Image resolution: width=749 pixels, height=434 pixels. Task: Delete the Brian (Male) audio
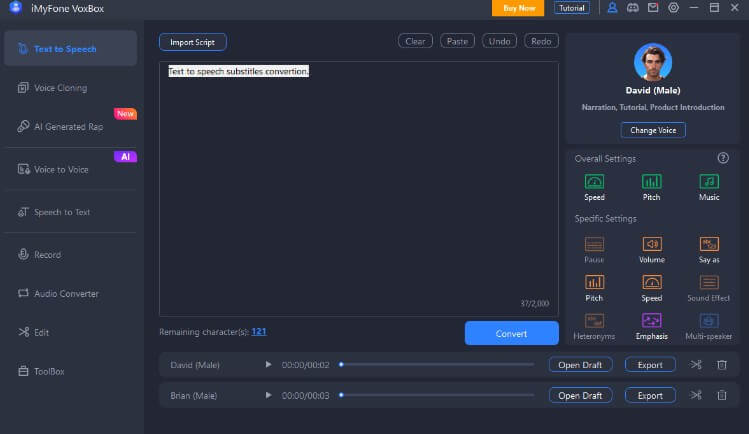pyautogui.click(x=722, y=395)
